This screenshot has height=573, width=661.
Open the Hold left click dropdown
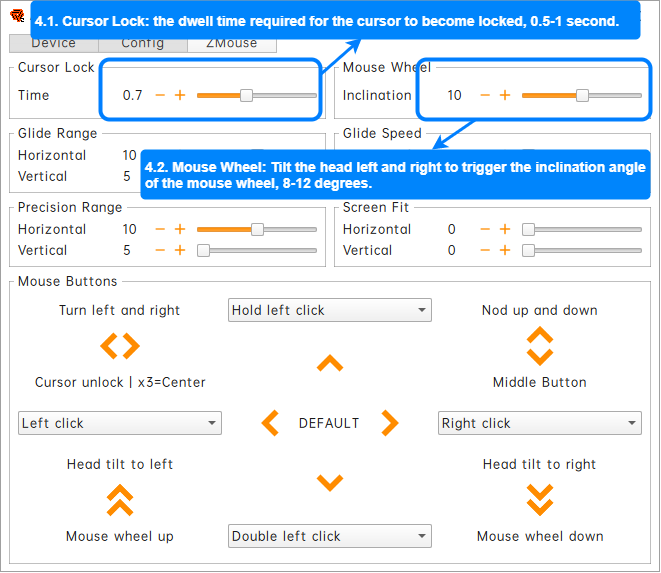tap(329, 310)
